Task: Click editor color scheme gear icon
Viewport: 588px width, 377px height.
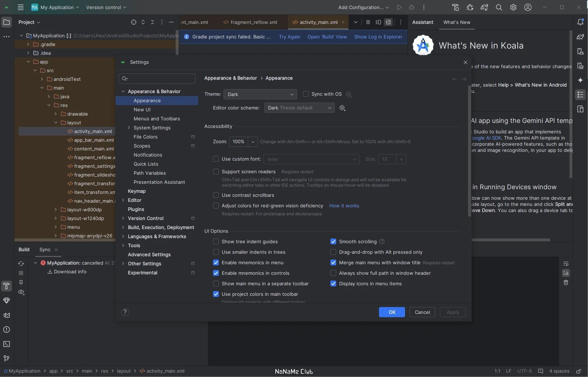Action: [x=342, y=108]
